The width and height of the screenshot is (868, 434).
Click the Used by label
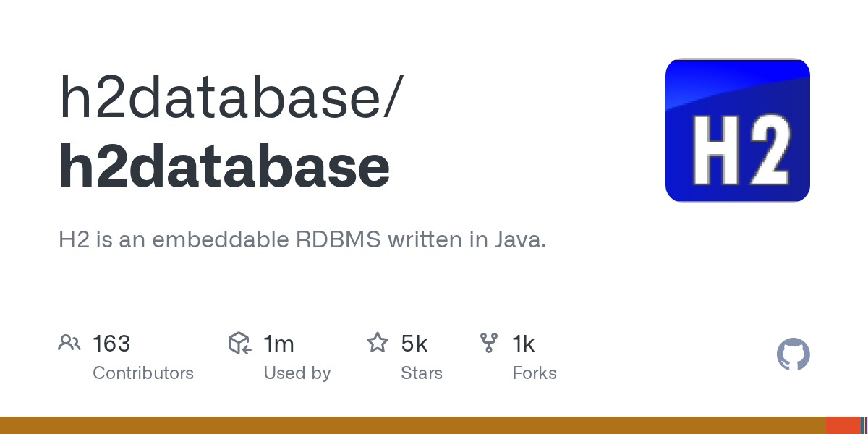point(297,373)
